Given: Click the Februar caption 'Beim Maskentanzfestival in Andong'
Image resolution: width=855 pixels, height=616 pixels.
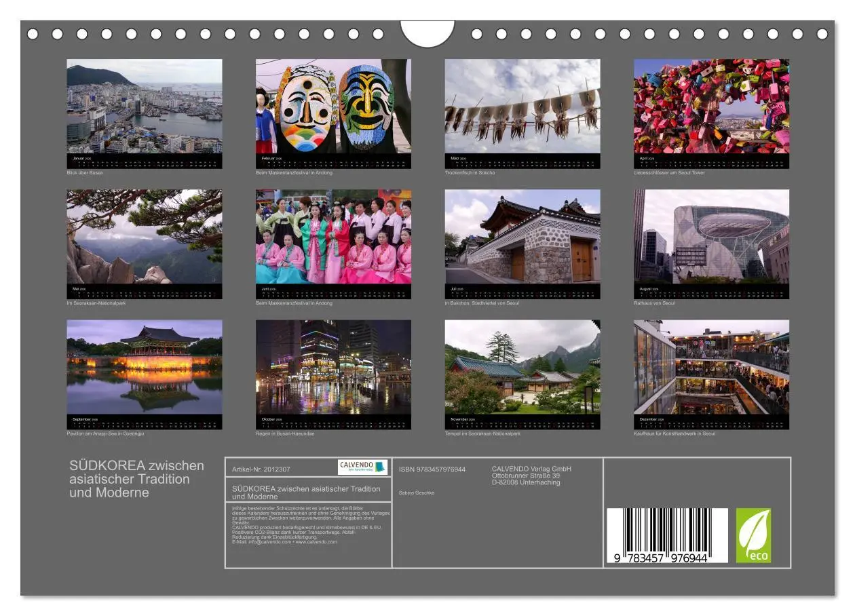Looking at the screenshot, I should [294, 173].
